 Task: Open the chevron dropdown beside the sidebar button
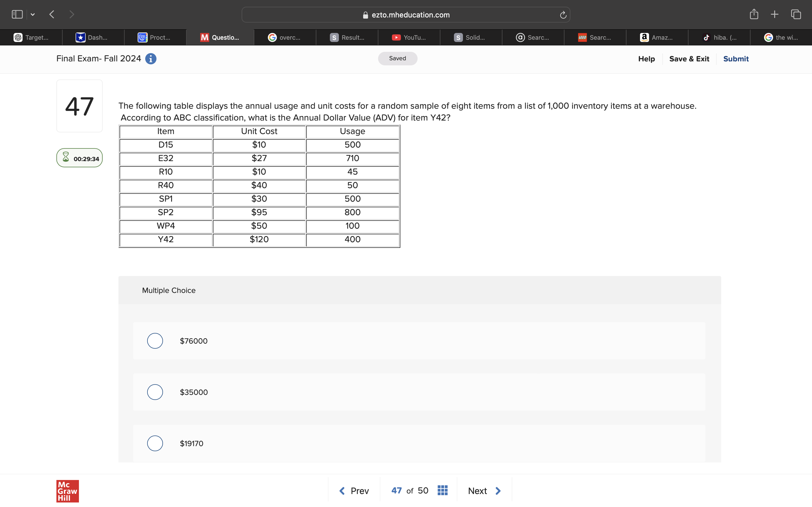pos(33,14)
